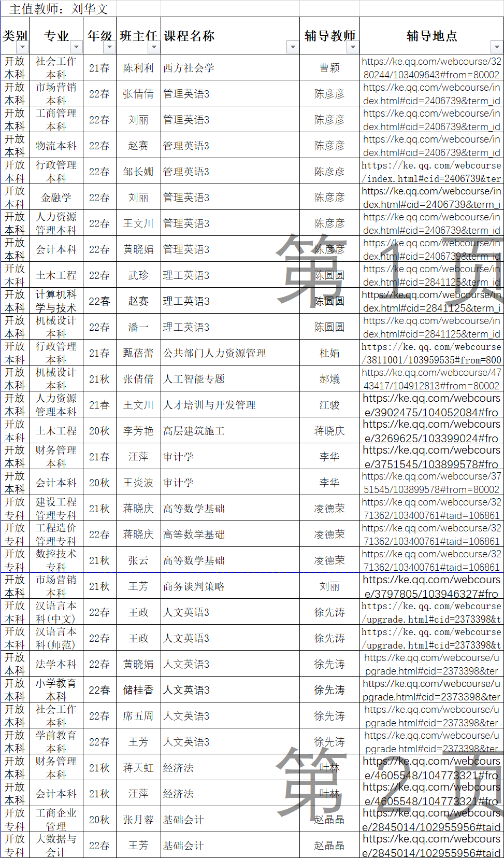Open the course link in the 高层建筑施工 row
Image resolution: width=504 pixels, height=858 pixels.
pyautogui.click(x=431, y=430)
